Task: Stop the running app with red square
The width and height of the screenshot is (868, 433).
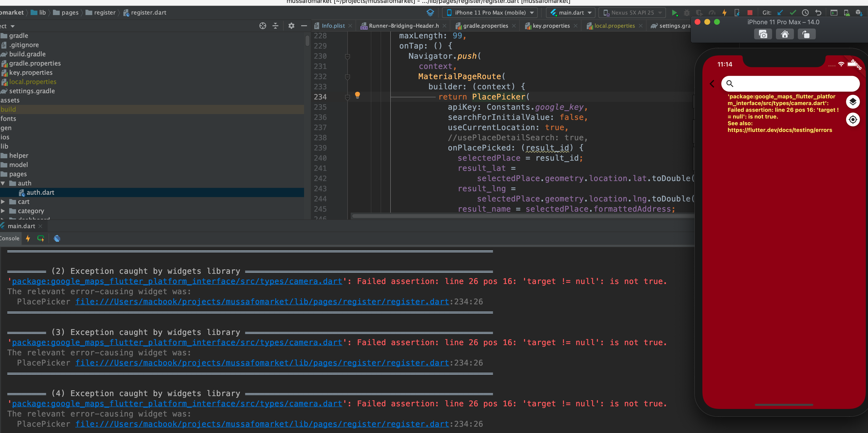Action: (750, 13)
